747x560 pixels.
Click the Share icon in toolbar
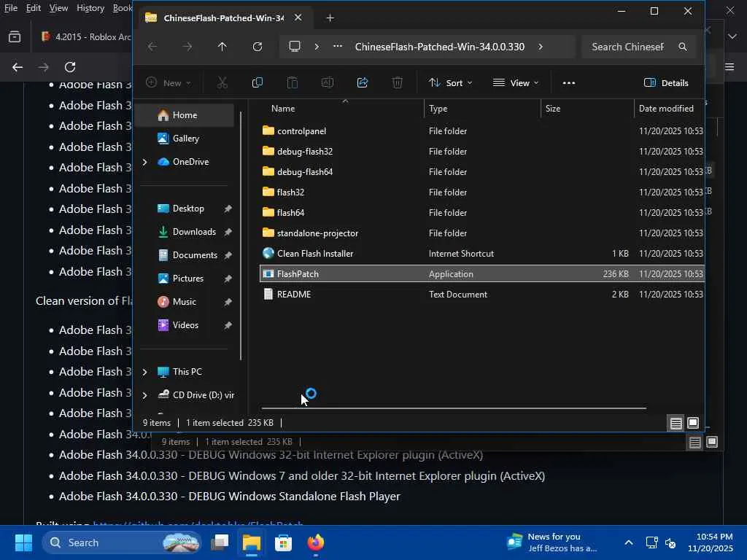point(363,83)
